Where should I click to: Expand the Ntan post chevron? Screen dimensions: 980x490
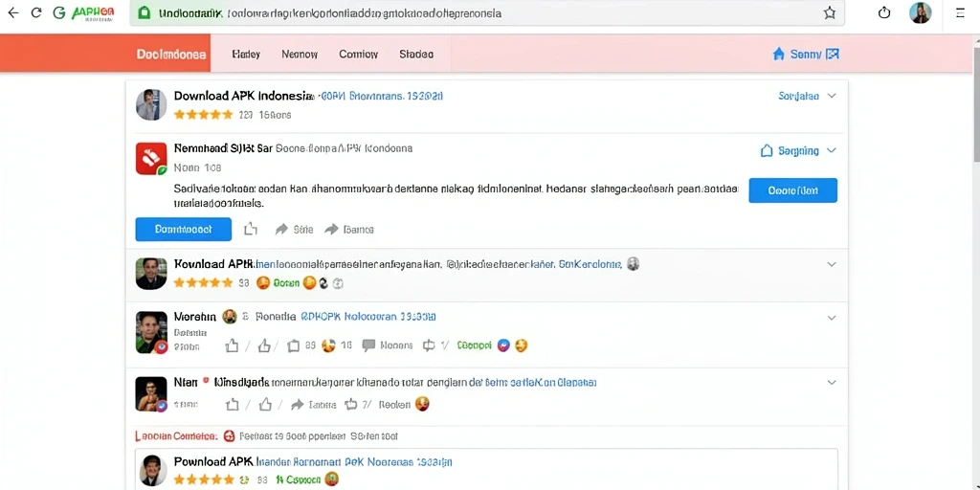832,383
